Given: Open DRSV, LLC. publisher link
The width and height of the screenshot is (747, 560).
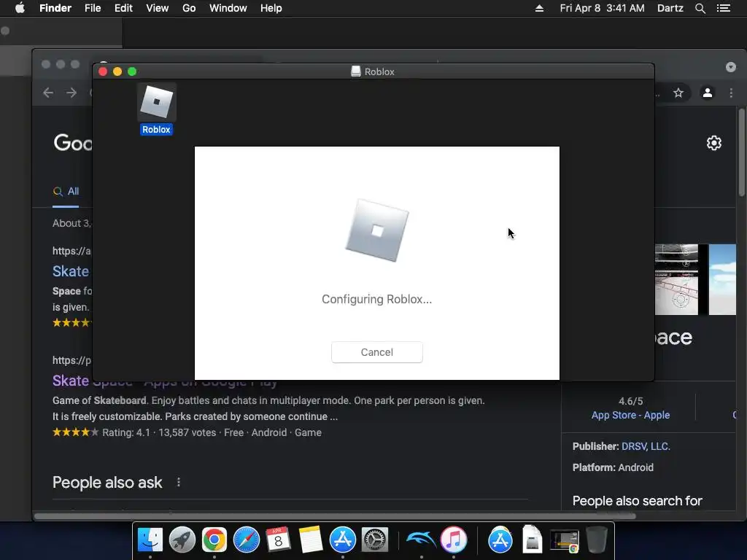Looking at the screenshot, I should 646,446.
